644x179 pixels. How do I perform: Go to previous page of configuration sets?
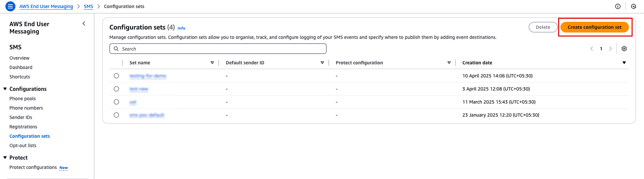click(592, 49)
